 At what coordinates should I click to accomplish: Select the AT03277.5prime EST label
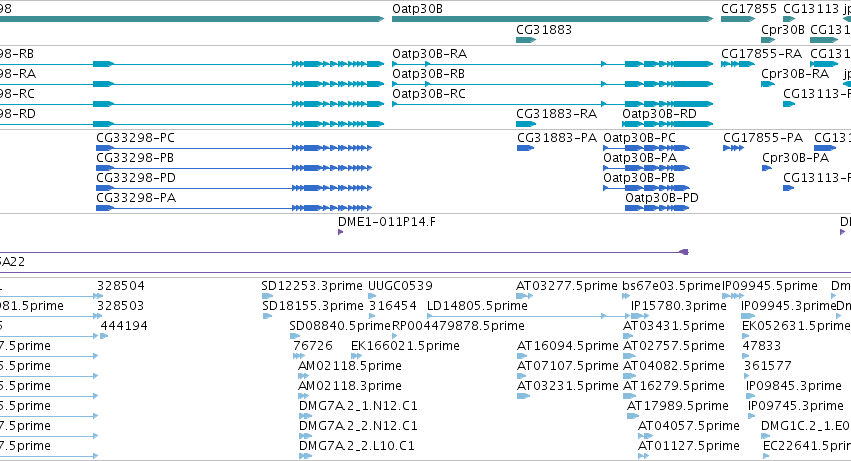567,286
